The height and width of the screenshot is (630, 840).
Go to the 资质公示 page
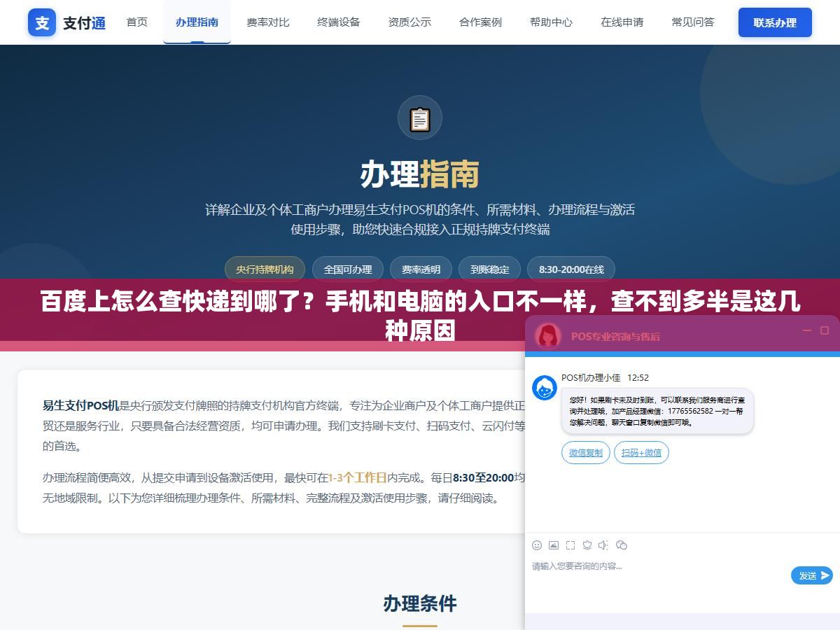409,22
